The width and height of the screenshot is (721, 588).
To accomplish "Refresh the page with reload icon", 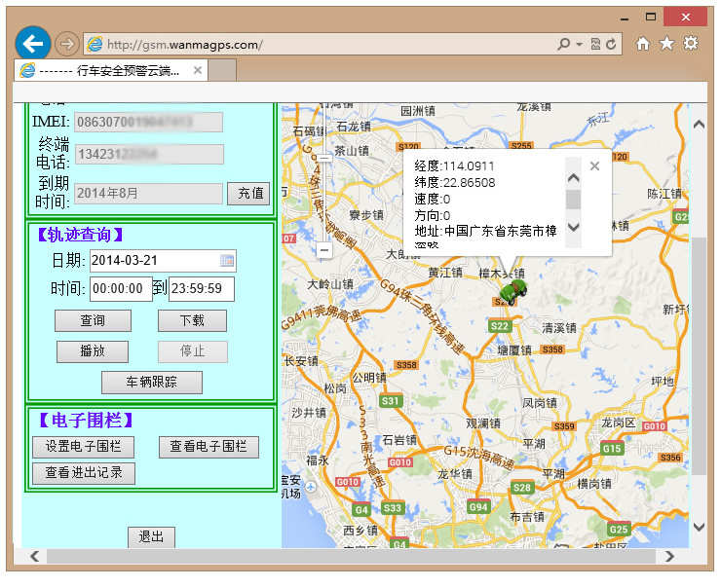I will 611,45.
